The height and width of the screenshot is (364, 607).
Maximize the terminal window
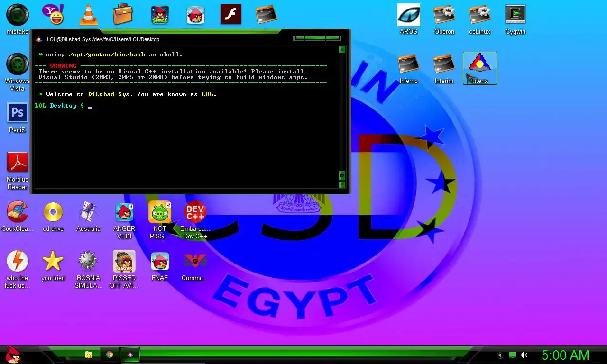tap(314, 38)
